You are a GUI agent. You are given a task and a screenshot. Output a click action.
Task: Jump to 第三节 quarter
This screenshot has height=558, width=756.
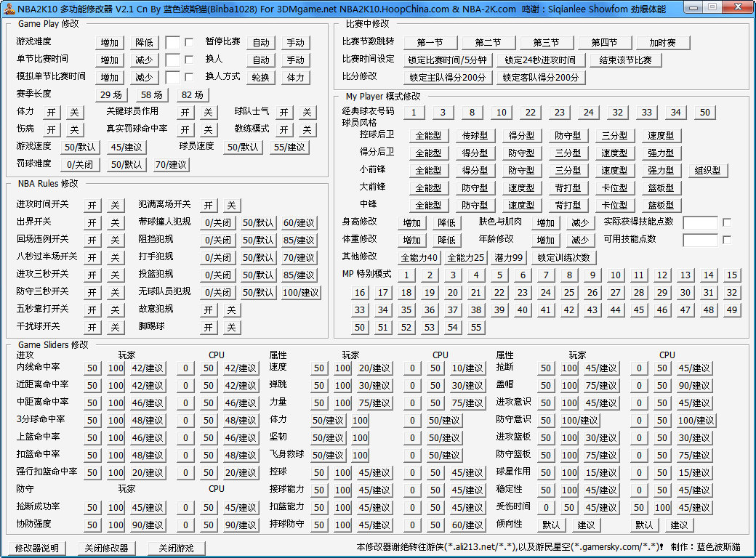[x=551, y=42]
